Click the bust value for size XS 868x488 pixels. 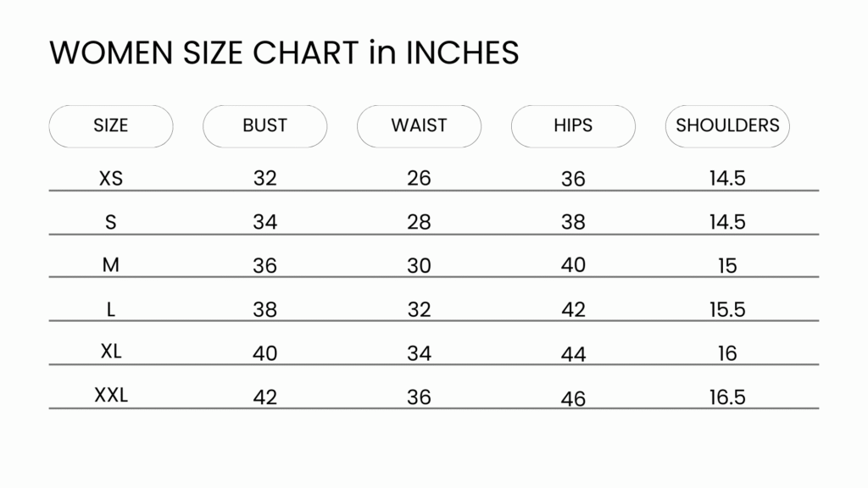[264, 179]
